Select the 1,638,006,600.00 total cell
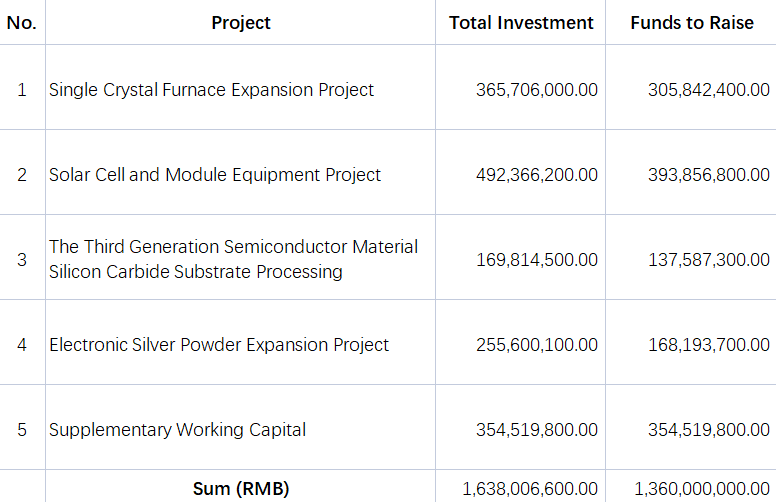 click(521, 486)
